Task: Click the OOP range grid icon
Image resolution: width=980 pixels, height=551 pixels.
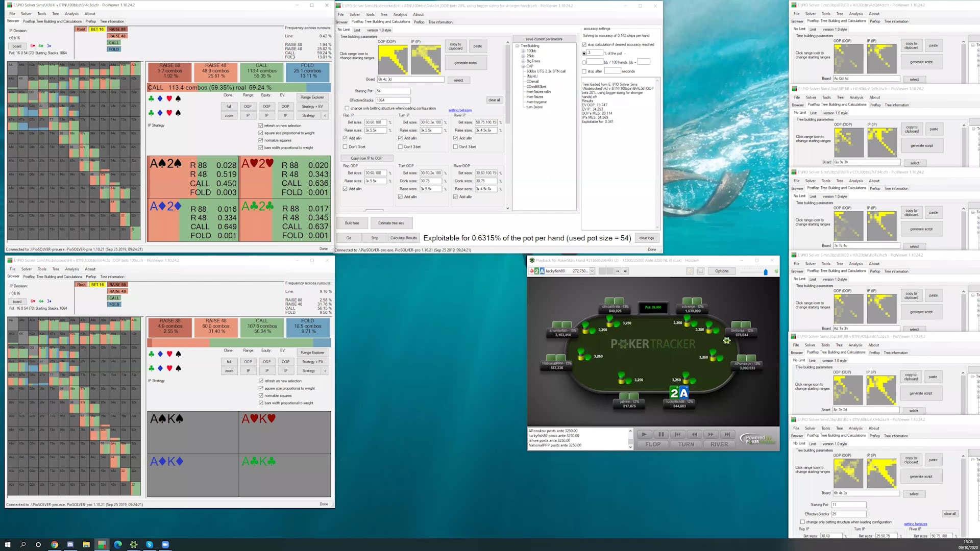Action: click(x=393, y=60)
